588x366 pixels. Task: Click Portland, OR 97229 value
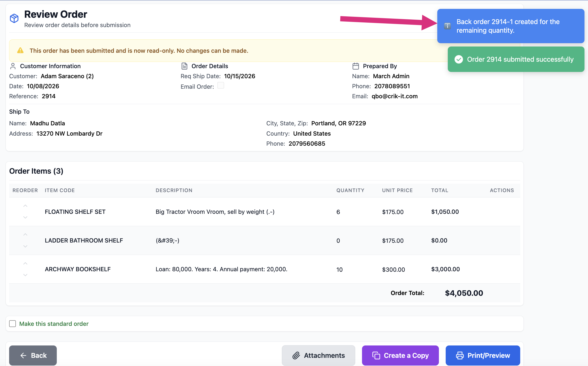[339, 123]
